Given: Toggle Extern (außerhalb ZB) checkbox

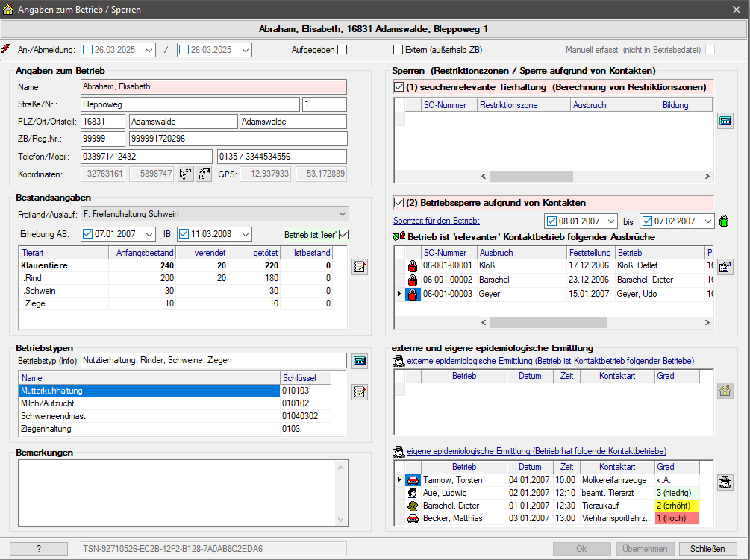Looking at the screenshot, I should pos(398,50).
